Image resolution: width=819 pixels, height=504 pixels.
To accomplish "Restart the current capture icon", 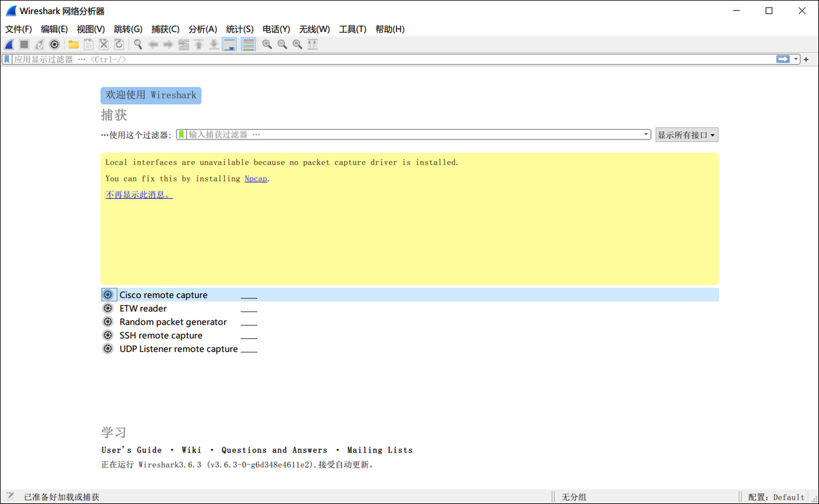I will tap(40, 44).
